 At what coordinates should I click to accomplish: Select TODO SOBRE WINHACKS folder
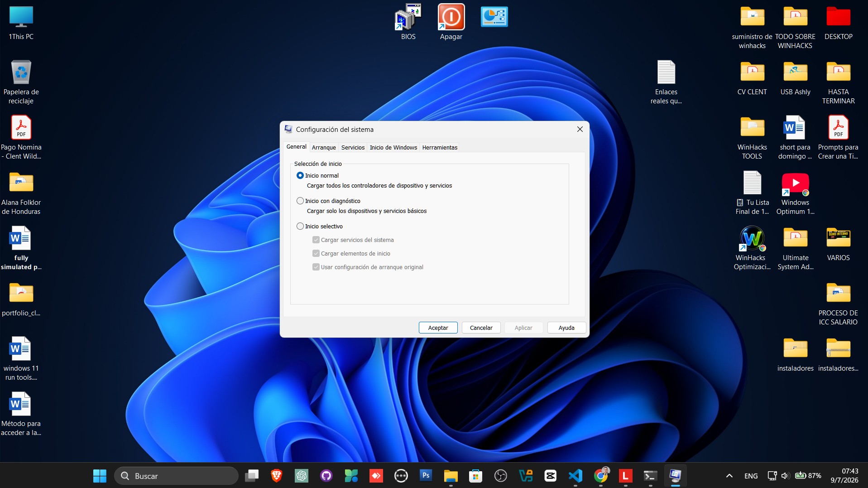tap(795, 27)
